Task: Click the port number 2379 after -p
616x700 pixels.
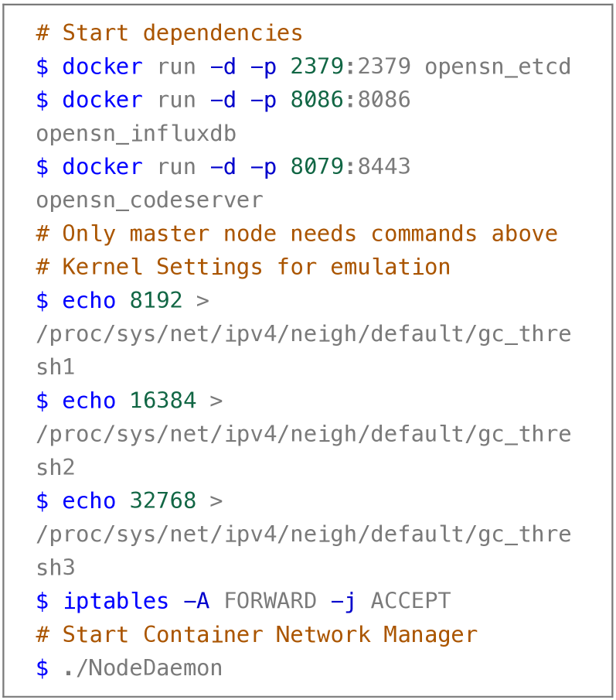Action: click(317, 67)
